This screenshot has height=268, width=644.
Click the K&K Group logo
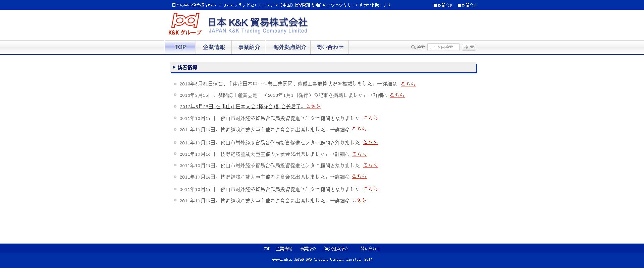pyautogui.click(x=185, y=24)
